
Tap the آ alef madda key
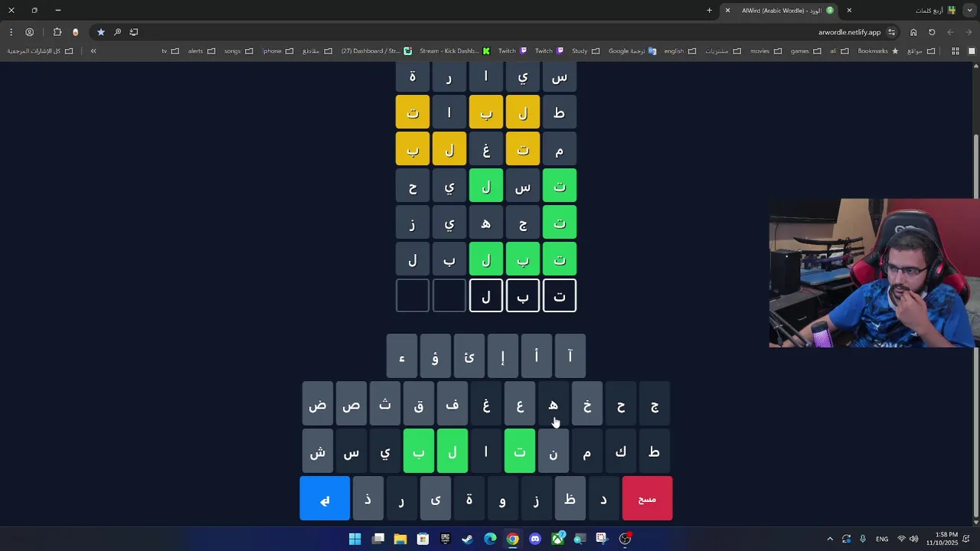(570, 357)
